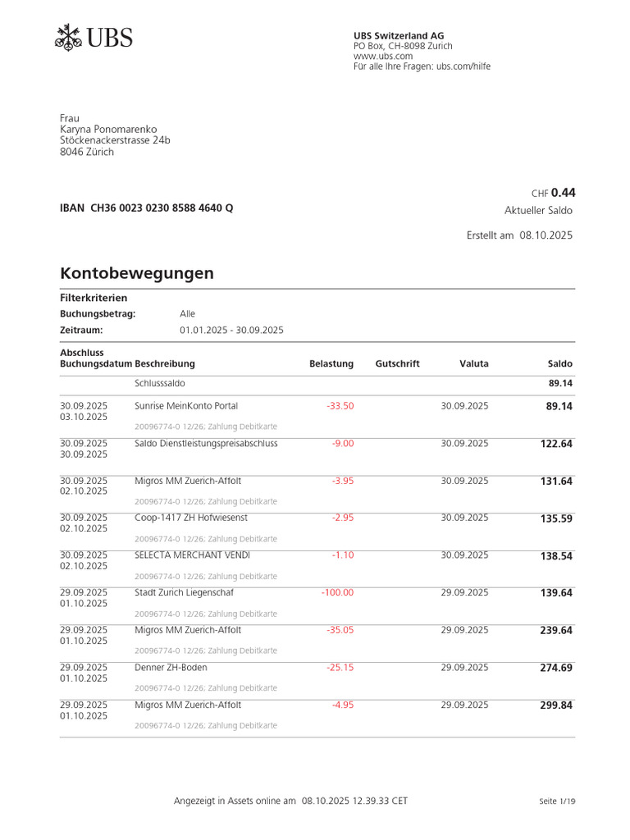The width and height of the screenshot is (630, 840).
Task: Click the Denner ZH-Boden transaction
Action: [317, 682]
